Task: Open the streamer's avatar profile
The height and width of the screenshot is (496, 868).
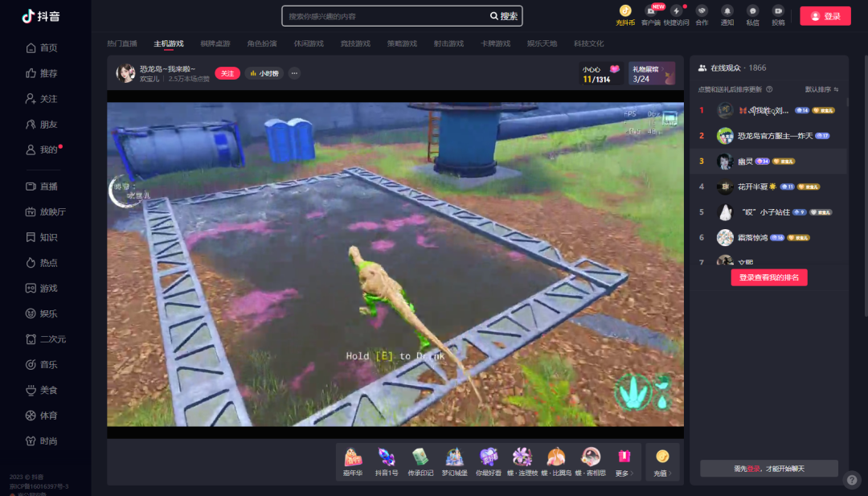Action: (x=125, y=73)
